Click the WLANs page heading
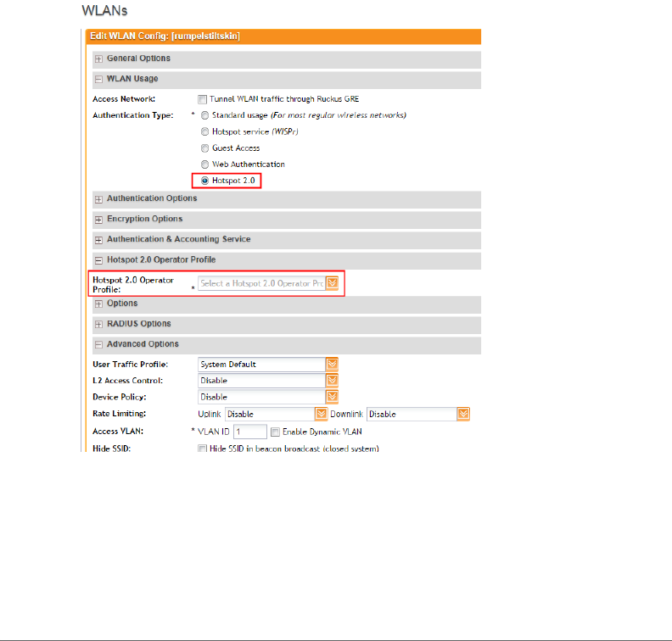 coord(104,11)
